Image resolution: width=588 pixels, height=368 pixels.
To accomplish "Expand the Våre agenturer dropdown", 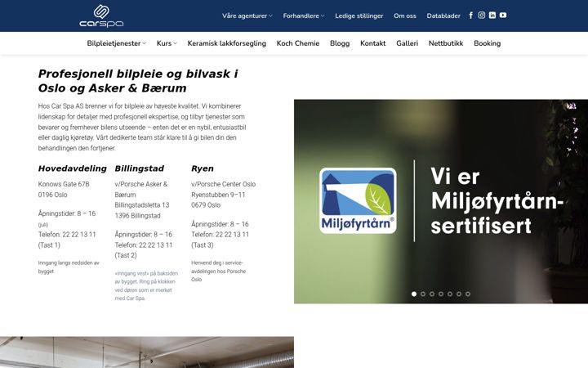I will 247,16.
